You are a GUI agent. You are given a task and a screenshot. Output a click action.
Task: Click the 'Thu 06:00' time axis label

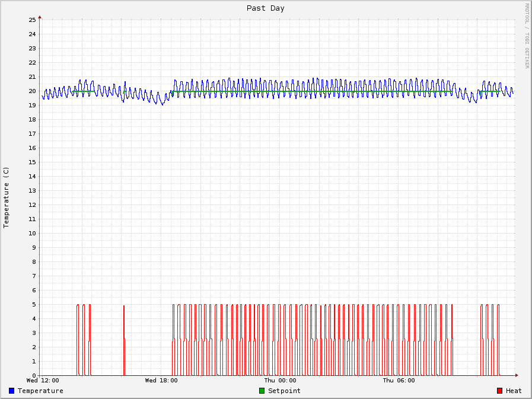(x=399, y=381)
